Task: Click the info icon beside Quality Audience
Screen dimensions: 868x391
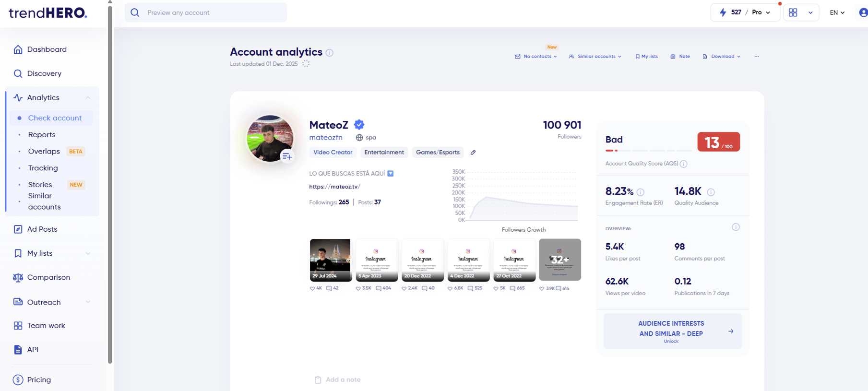Action: click(x=711, y=192)
